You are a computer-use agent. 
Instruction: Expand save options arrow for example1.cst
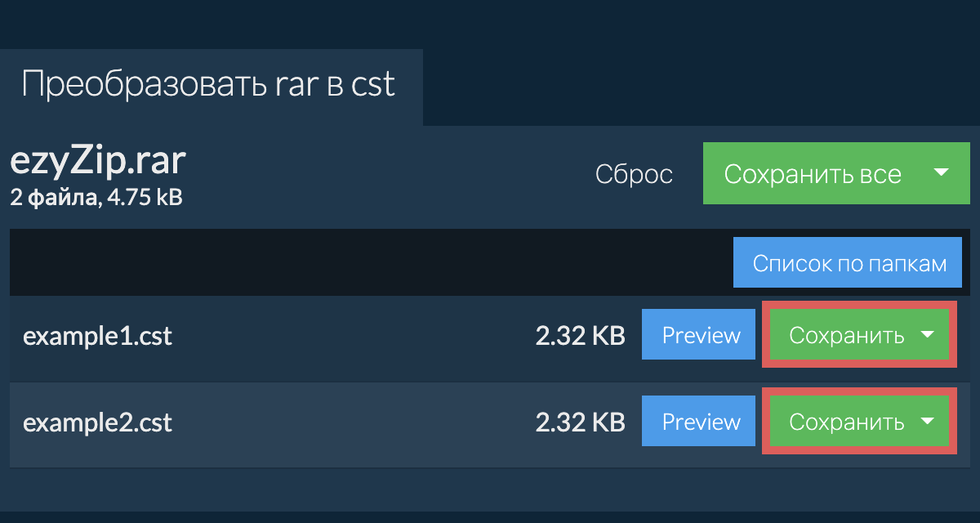927,334
